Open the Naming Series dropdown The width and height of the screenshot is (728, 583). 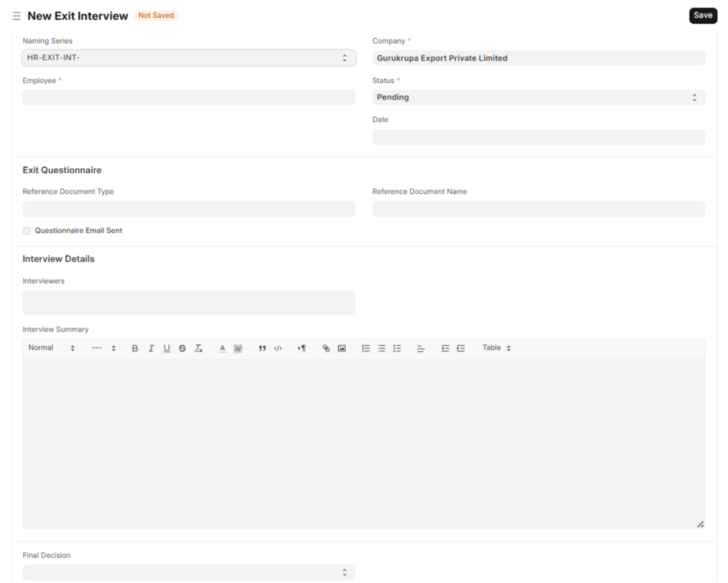[189, 58]
